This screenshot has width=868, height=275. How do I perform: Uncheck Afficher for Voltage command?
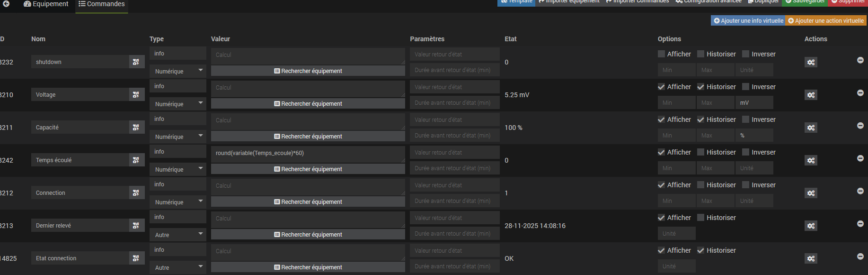pos(661,87)
